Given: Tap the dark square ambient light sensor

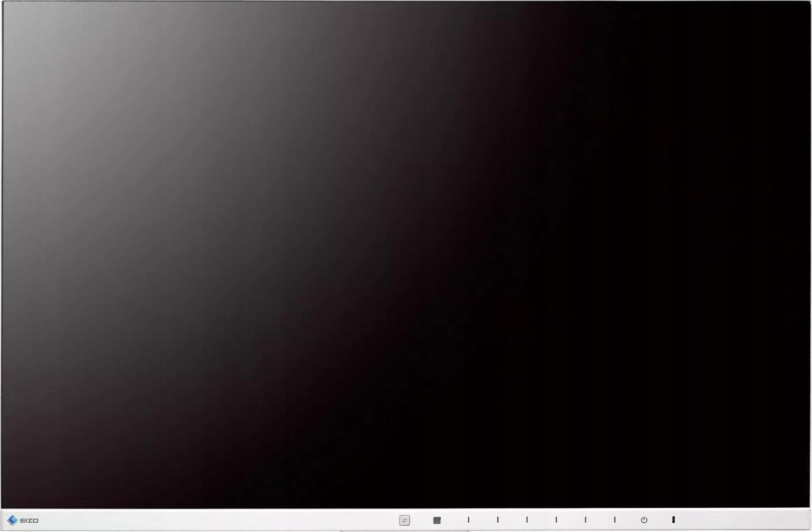Looking at the screenshot, I should coord(437,520).
